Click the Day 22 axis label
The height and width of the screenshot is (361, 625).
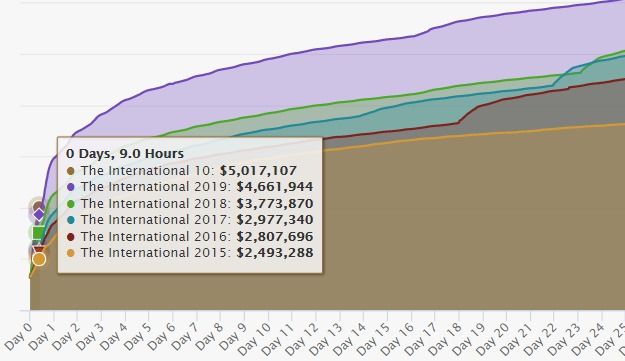541,338
